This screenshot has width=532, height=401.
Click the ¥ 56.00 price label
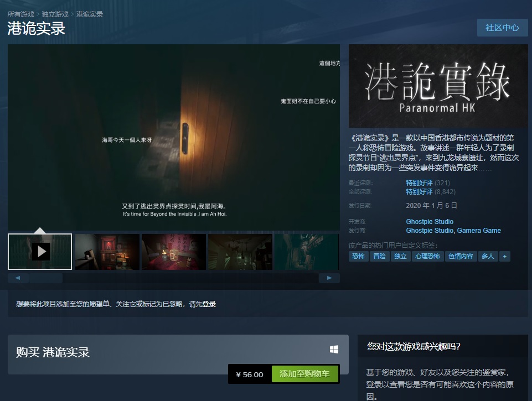point(250,374)
